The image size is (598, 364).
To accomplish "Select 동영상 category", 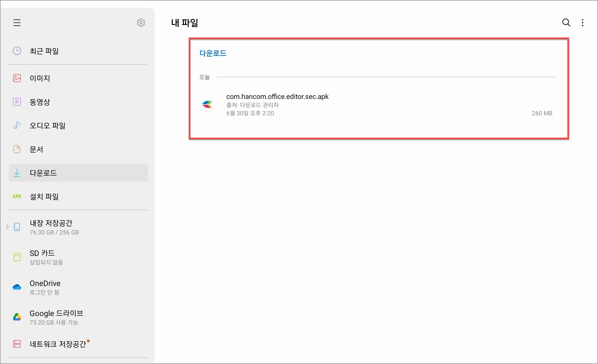I will click(78, 102).
